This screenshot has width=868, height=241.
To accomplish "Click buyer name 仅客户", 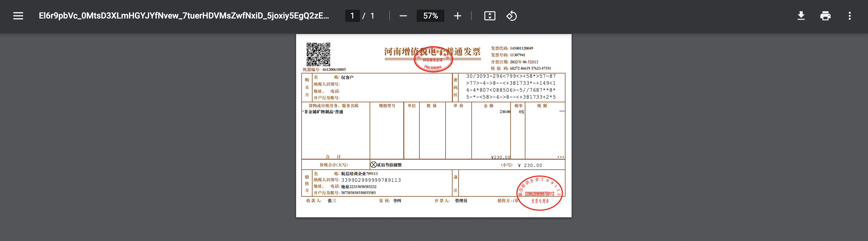I will coord(347,77).
